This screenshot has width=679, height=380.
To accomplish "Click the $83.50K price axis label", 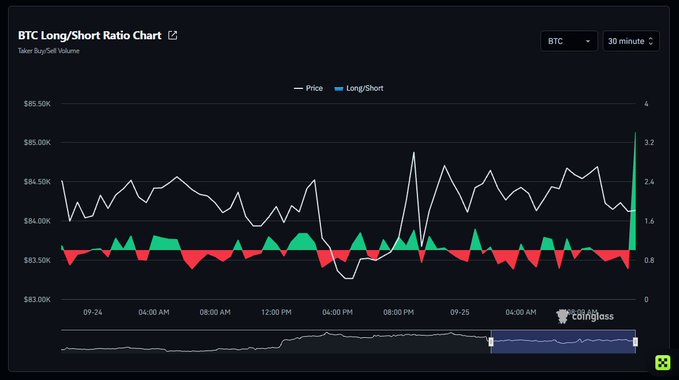I will (37, 260).
